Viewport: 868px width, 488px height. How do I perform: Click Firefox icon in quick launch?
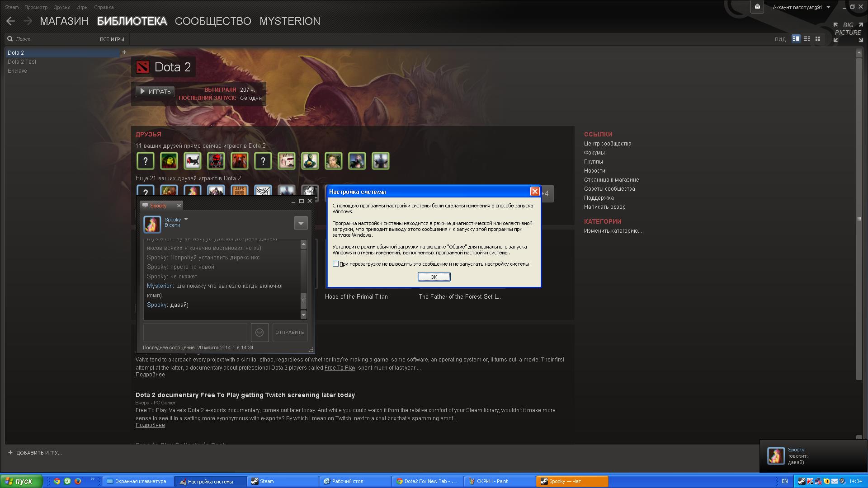pos(78,481)
